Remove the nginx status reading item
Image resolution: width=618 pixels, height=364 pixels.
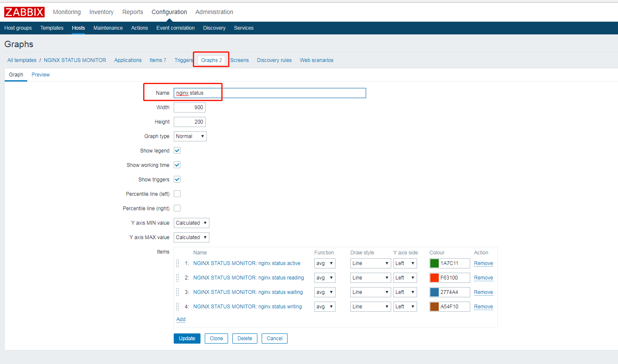[483, 278]
